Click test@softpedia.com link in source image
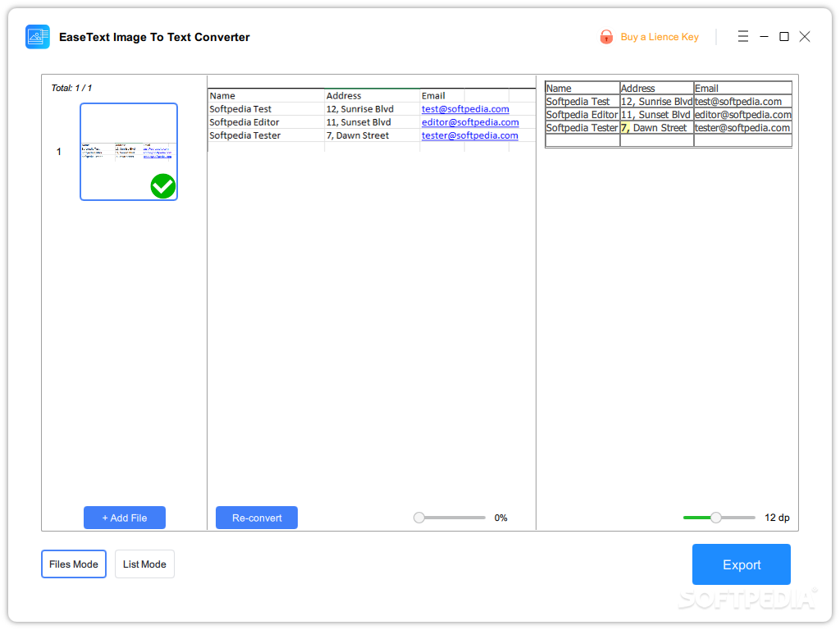The image size is (840, 630). pos(465,109)
